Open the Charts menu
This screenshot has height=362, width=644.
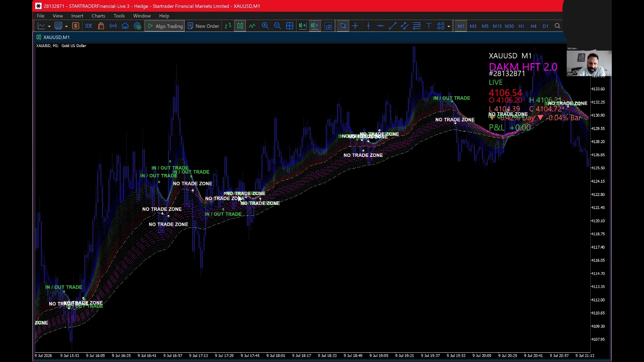98,16
